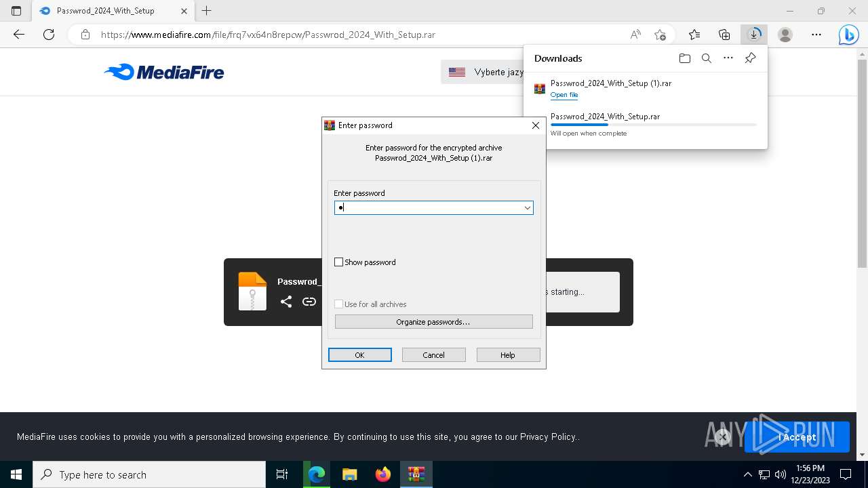Select Passwrod_2024_With_Setup (1).rar in Downloads
The image size is (868, 488).
[611, 83]
